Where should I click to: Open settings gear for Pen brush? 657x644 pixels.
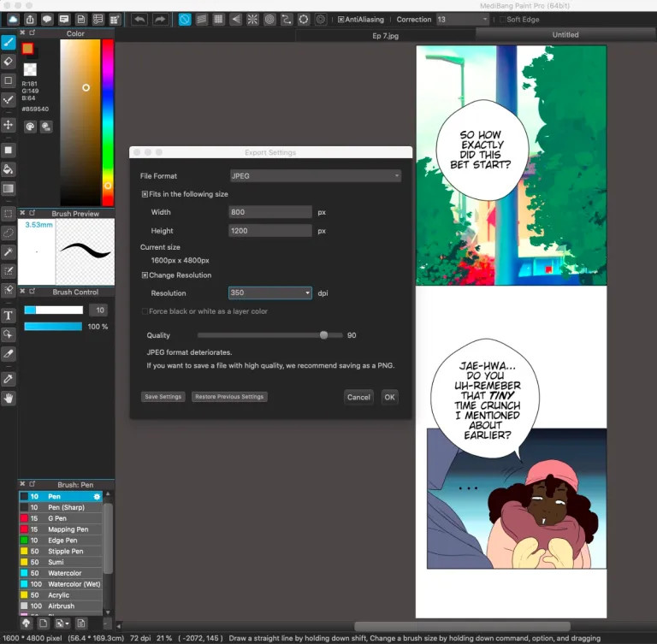tap(97, 496)
